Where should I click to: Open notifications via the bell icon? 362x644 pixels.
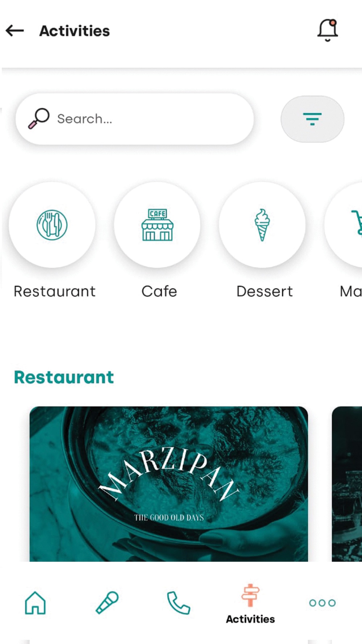(328, 30)
